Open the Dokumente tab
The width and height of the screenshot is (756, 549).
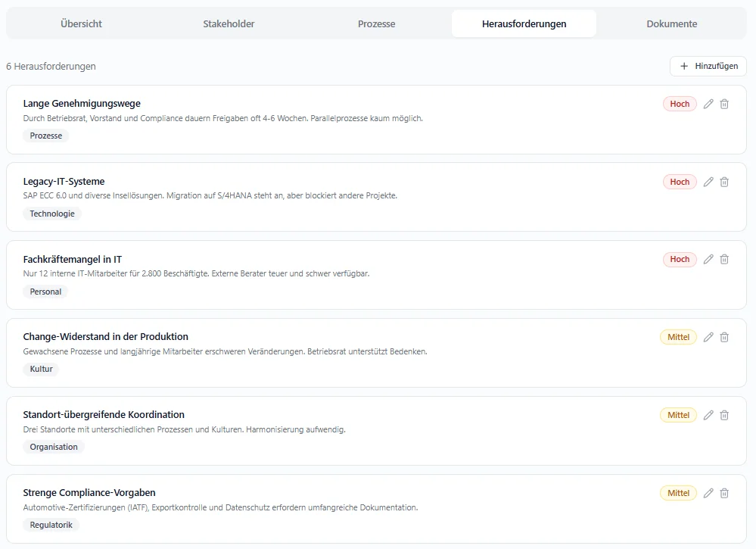coord(671,23)
